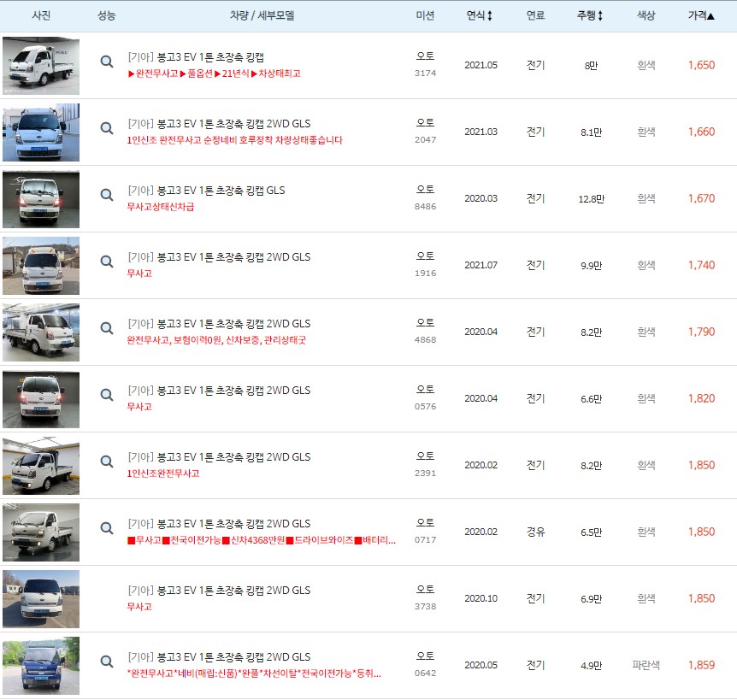Sort listings by 연식 column
This screenshot has height=700, width=737.
[479, 15]
